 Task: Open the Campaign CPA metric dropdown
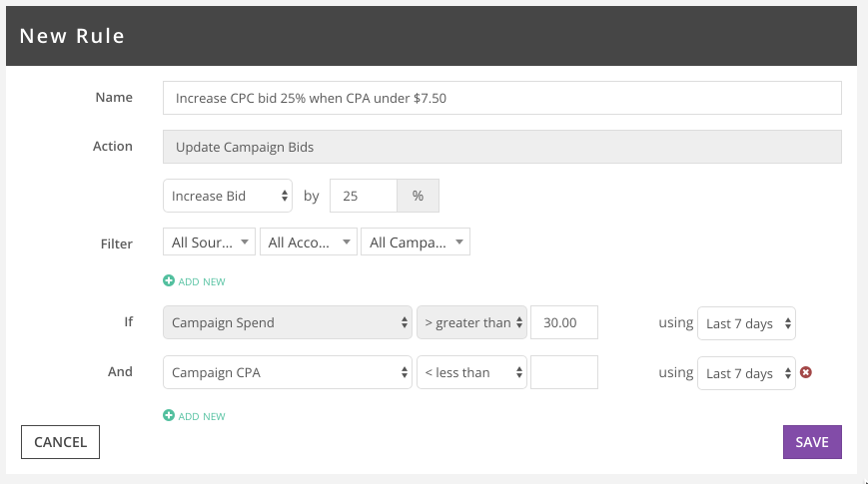(288, 372)
